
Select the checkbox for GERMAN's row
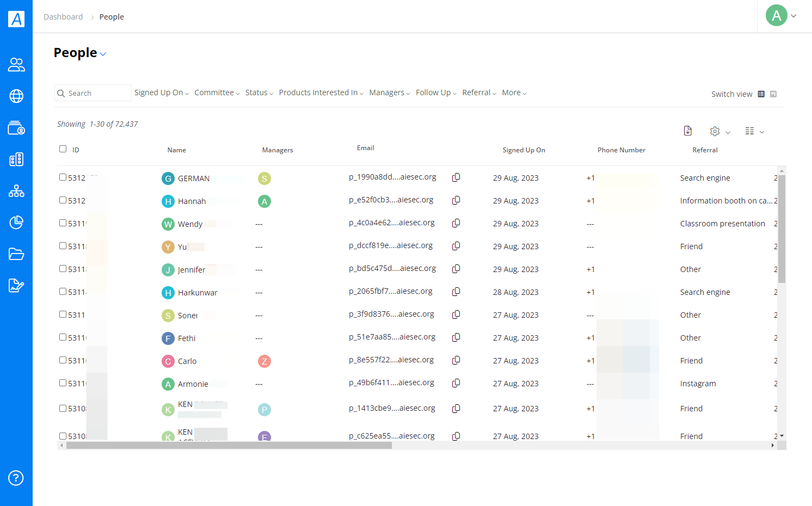[x=63, y=177]
